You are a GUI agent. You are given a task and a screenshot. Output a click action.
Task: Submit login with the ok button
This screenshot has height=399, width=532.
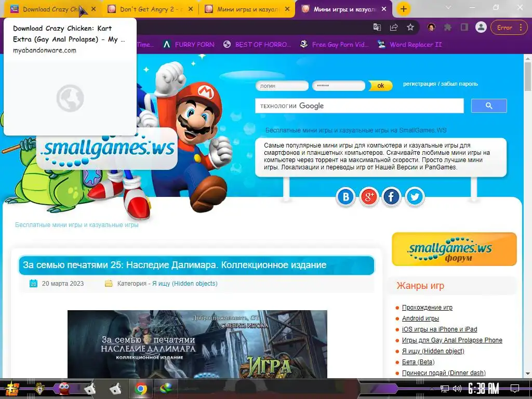pyautogui.click(x=380, y=86)
